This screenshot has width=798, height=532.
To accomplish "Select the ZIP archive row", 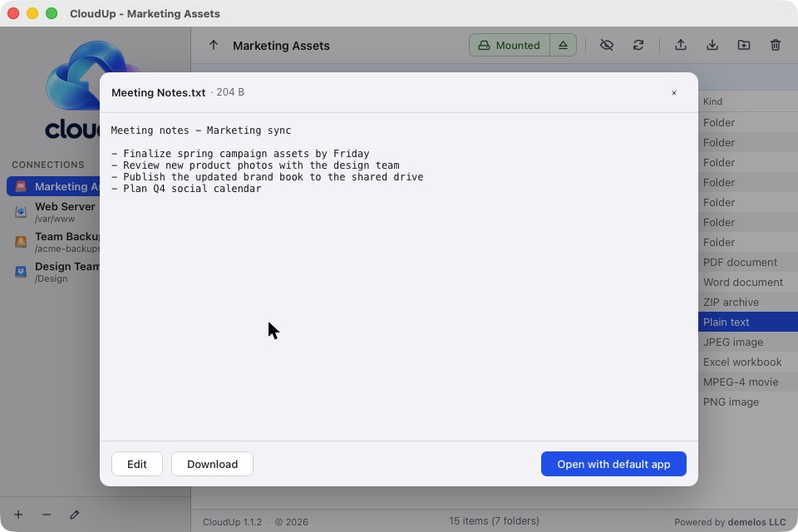I will point(748,302).
